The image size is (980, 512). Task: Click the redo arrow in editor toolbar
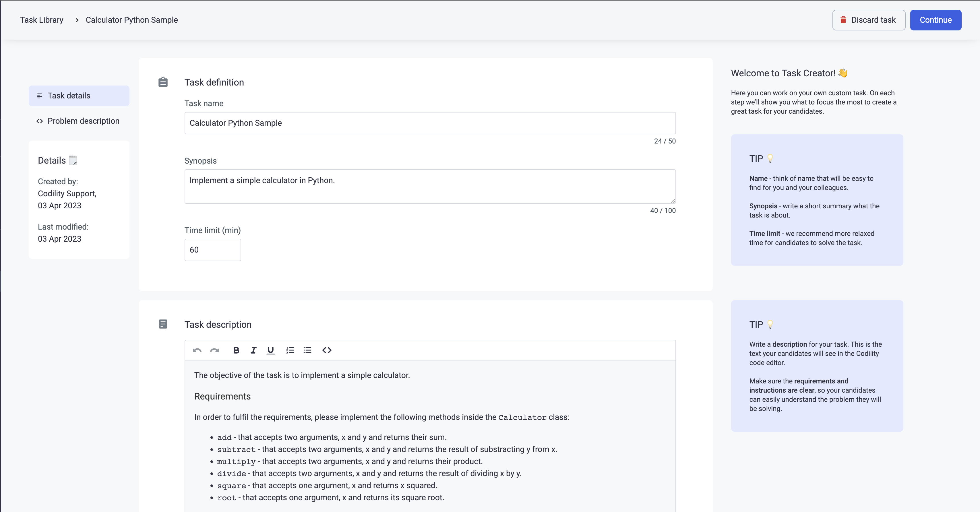(214, 350)
